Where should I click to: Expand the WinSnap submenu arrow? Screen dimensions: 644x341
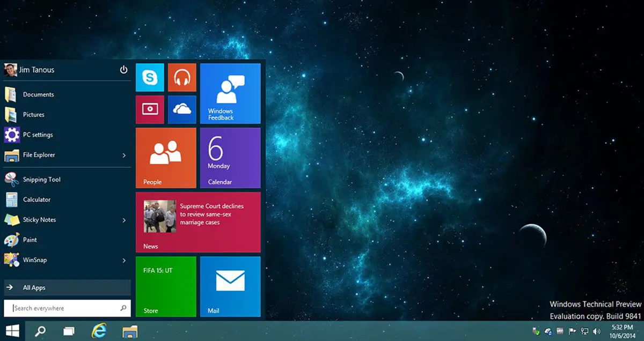[x=124, y=261]
